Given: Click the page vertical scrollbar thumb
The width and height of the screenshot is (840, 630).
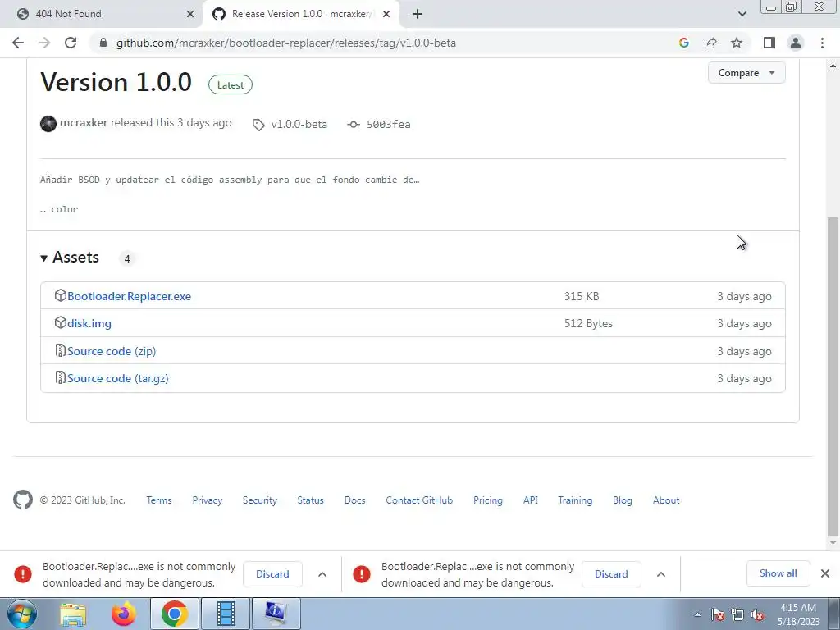Looking at the screenshot, I should (833, 376).
